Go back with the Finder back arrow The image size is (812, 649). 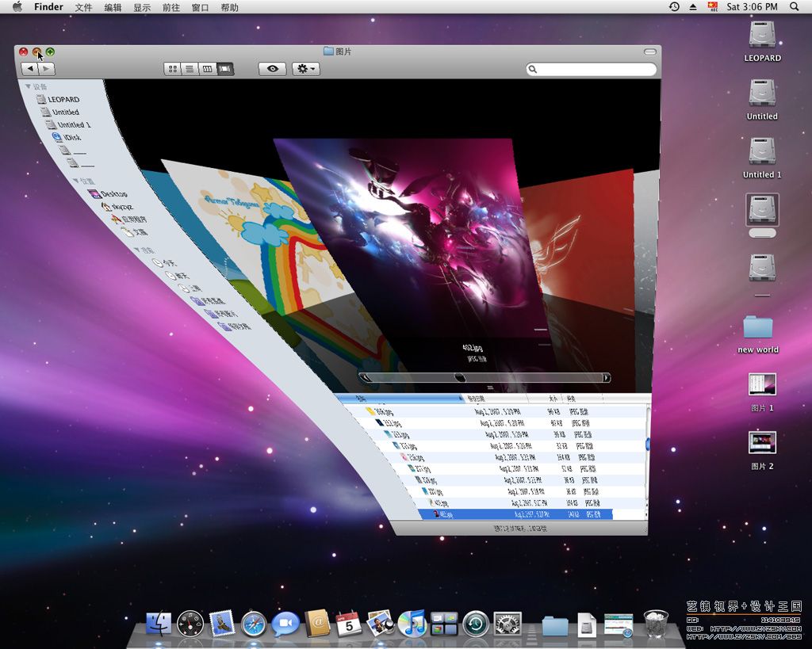click(x=29, y=69)
